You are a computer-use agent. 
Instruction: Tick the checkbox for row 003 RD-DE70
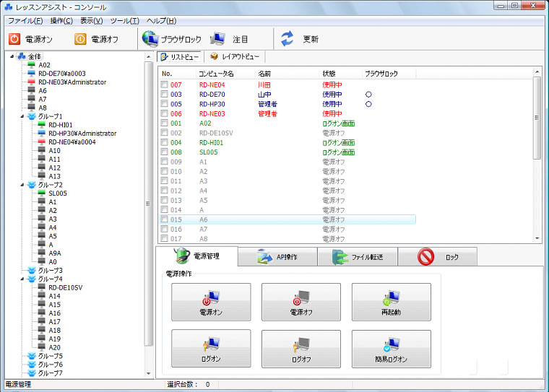tap(165, 95)
